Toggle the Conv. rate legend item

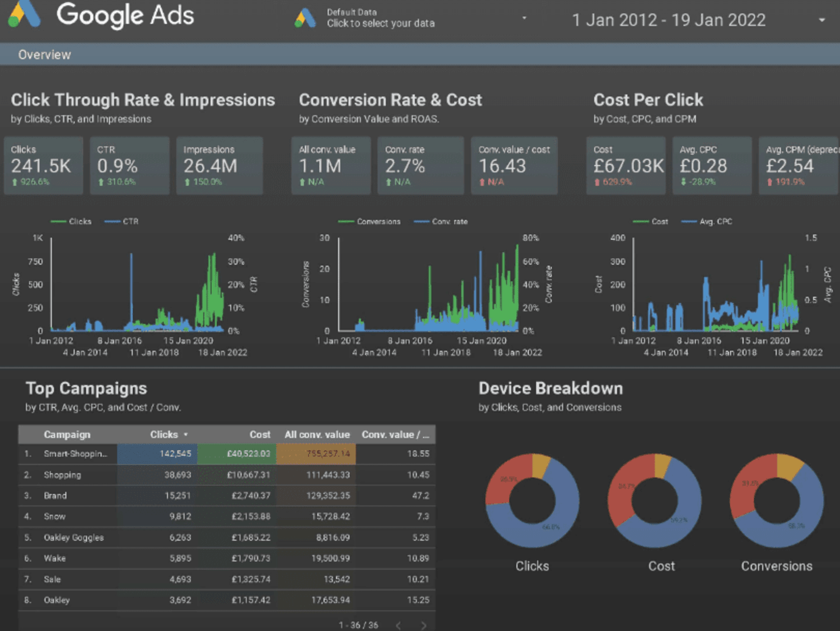click(x=441, y=221)
